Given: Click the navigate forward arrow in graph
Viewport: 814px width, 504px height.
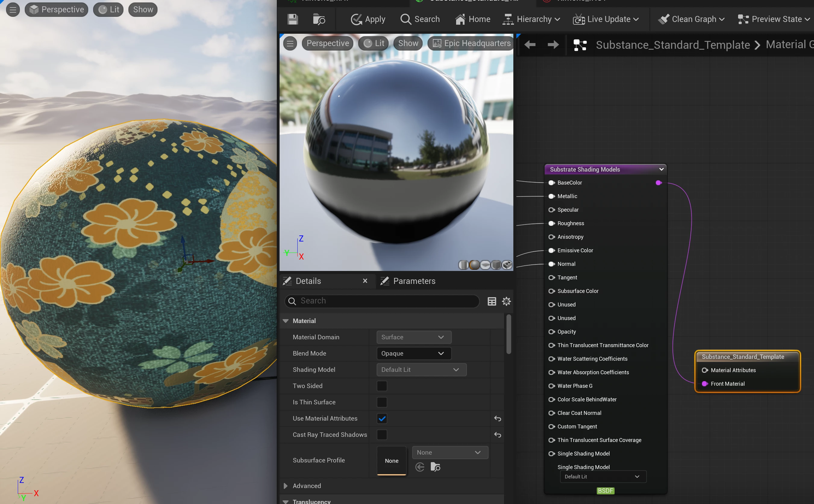Looking at the screenshot, I should click(553, 44).
